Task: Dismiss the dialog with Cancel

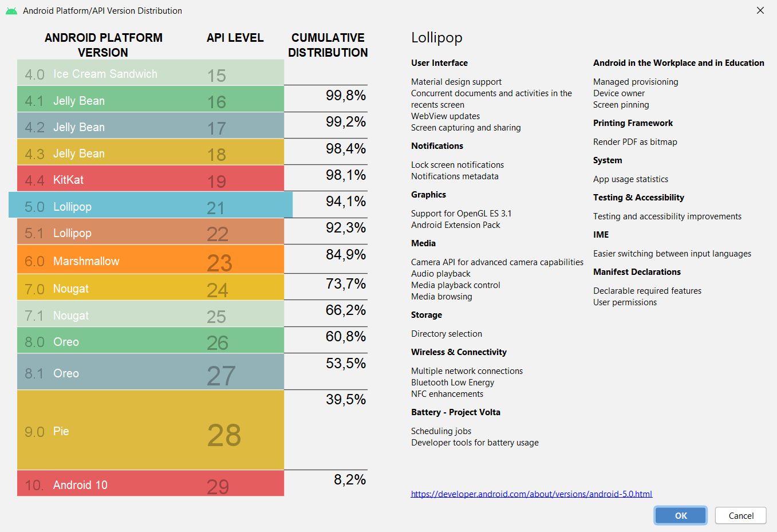Action: [740, 515]
